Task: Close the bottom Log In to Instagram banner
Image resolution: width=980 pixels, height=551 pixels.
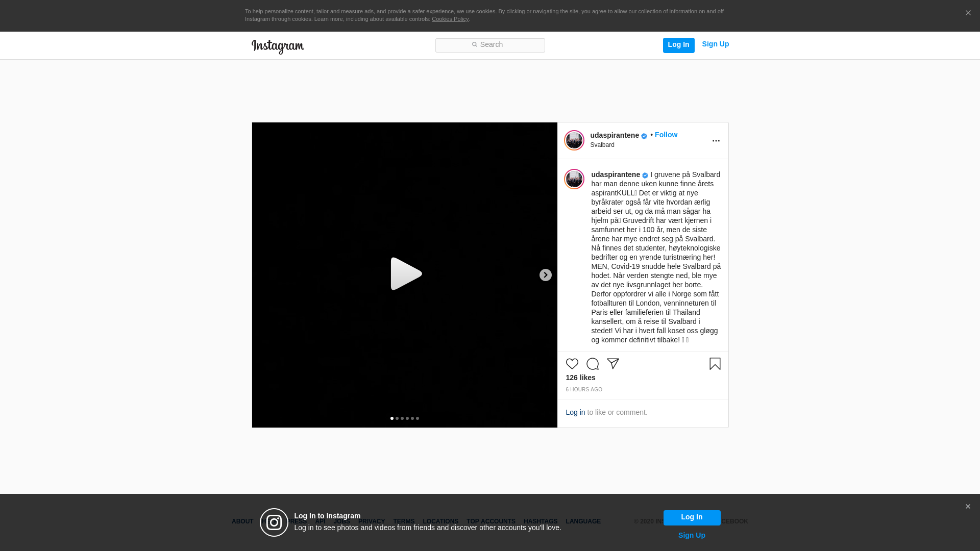Action: click(x=967, y=507)
